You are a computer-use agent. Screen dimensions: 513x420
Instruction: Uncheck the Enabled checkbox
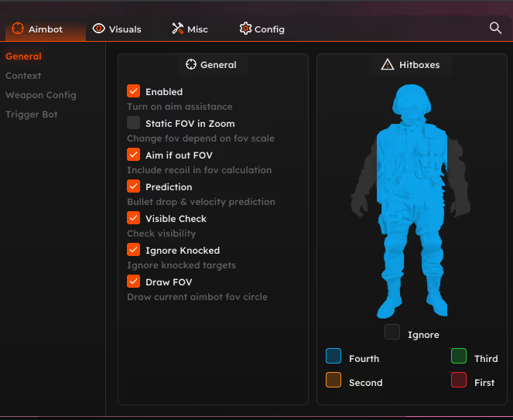(134, 91)
